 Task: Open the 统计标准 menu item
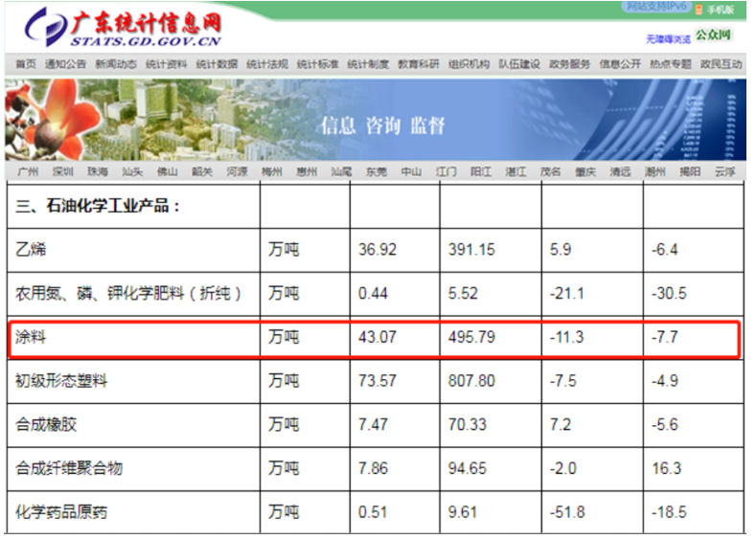click(x=317, y=64)
